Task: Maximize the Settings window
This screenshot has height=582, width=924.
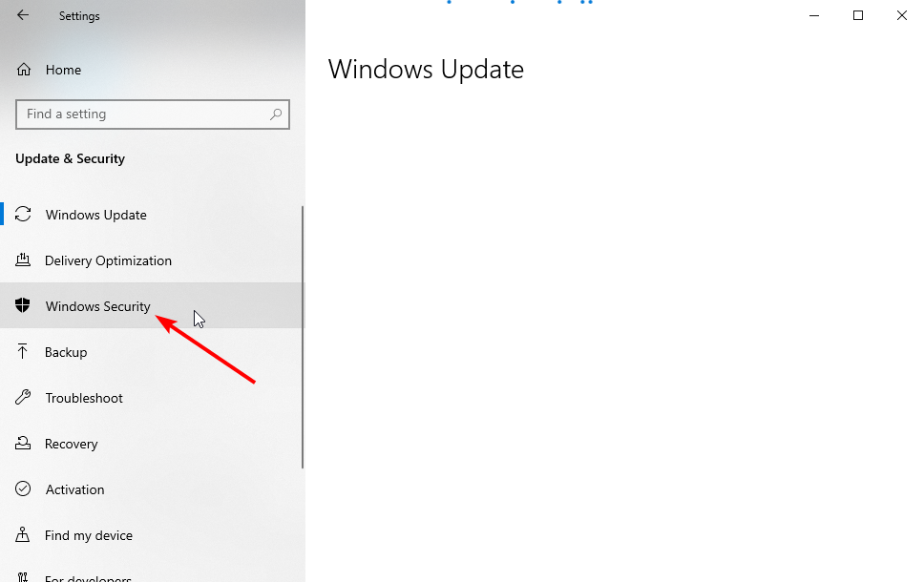Action: (858, 15)
